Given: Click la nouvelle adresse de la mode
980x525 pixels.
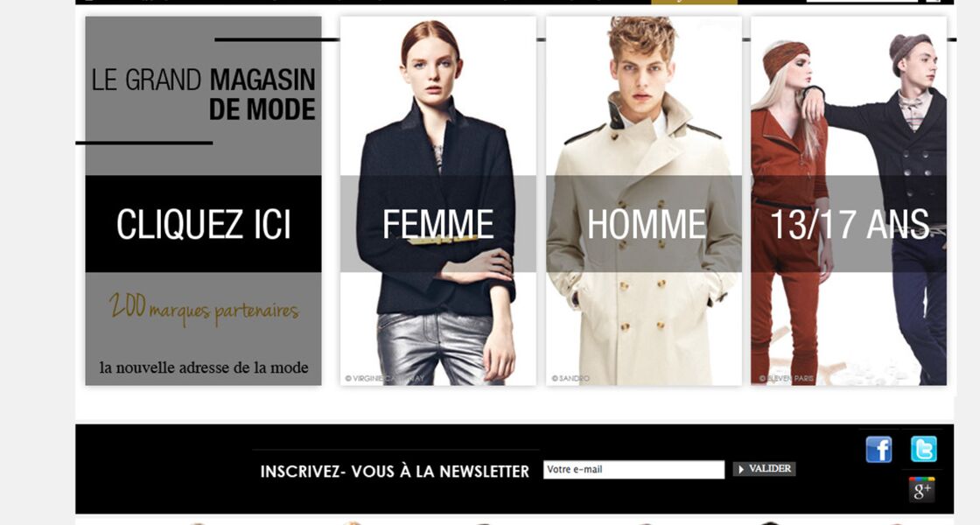Looking at the screenshot, I should (204, 367).
